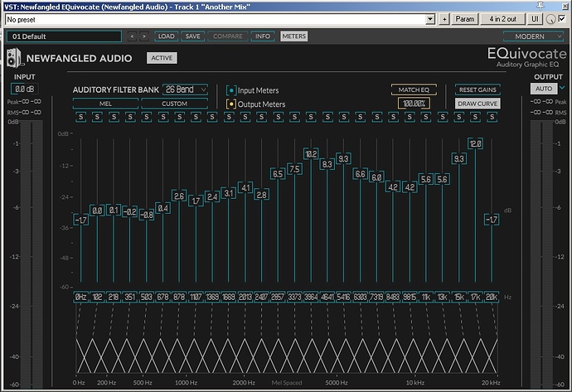Go to the previous preset arrow
The height and width of the screenshot is (392, 572).
click(x=132, y=36)
